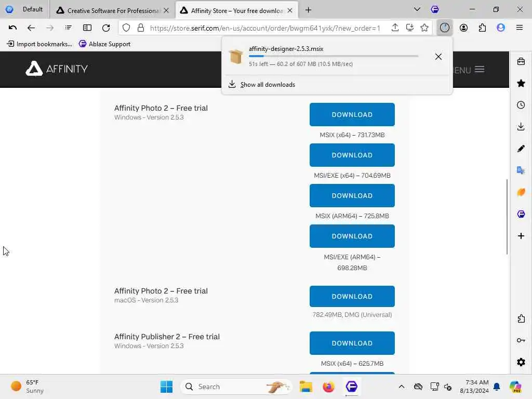532x399 pixels.
Task: Click the site security padlock icon
Action: coord(141,28)
